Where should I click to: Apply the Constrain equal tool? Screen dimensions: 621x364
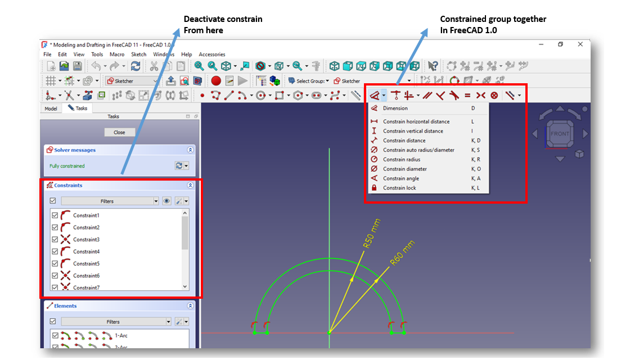tap(469, 96)
